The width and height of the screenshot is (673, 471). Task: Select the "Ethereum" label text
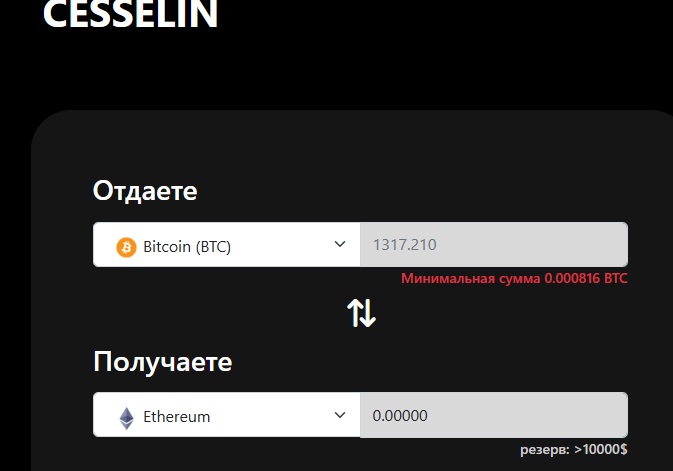[177, 417]
